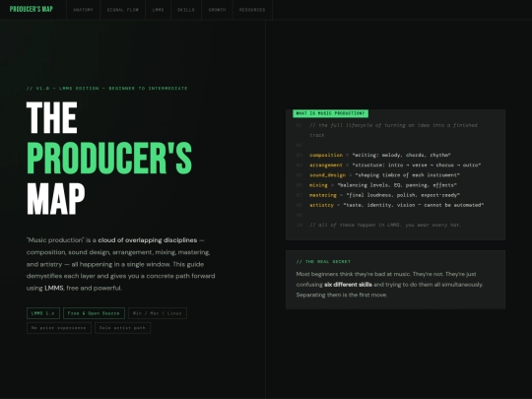Click the "// The Real Secret" heading
Image resolution: width=532 pixels, height=399 pixels.
[323, 262]
